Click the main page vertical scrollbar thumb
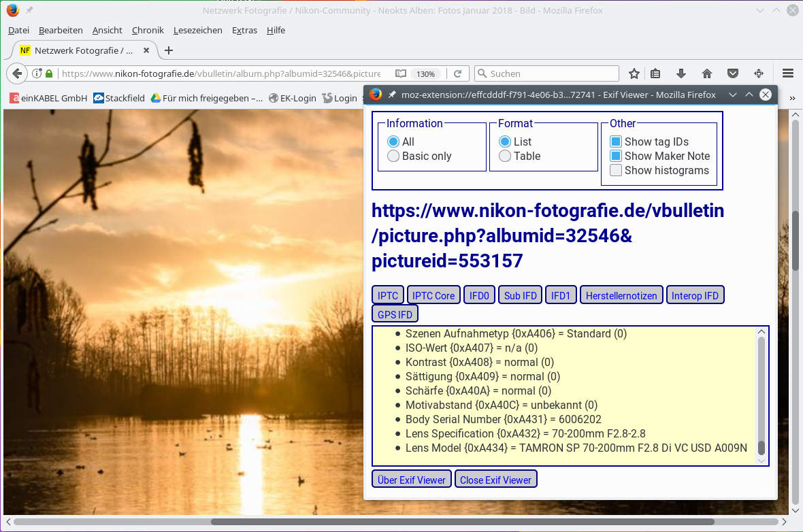803x532 pixels. pos(796,241)
